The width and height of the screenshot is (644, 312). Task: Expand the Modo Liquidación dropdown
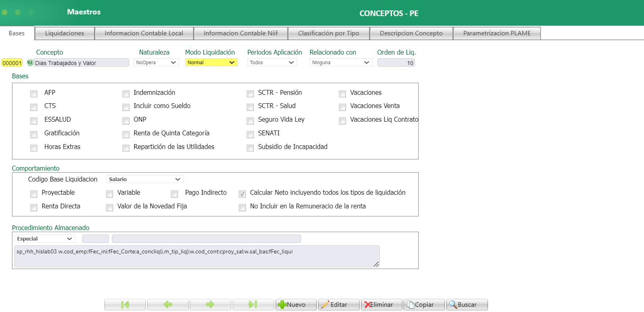pos(211,63)
